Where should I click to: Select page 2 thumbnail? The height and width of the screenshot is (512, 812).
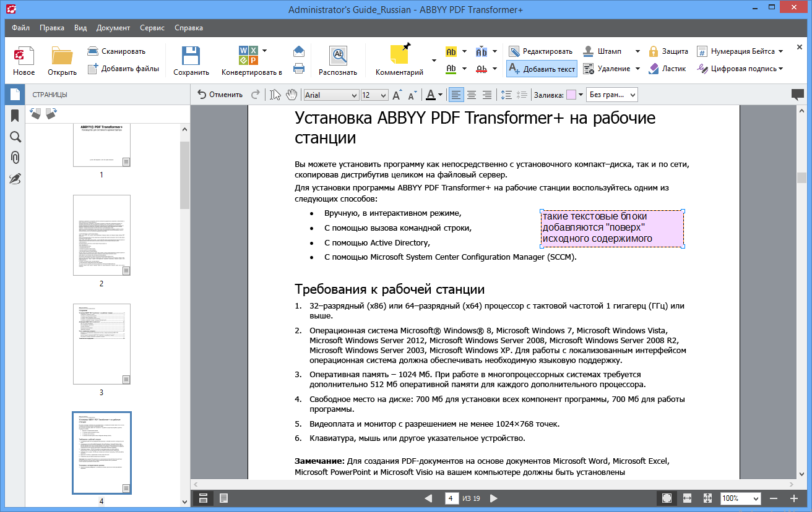[101, 235]
